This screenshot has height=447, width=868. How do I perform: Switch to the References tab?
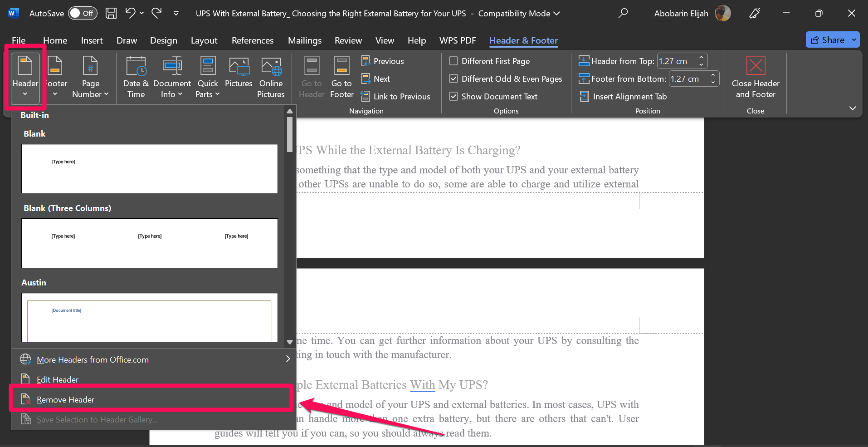[252, 40]
